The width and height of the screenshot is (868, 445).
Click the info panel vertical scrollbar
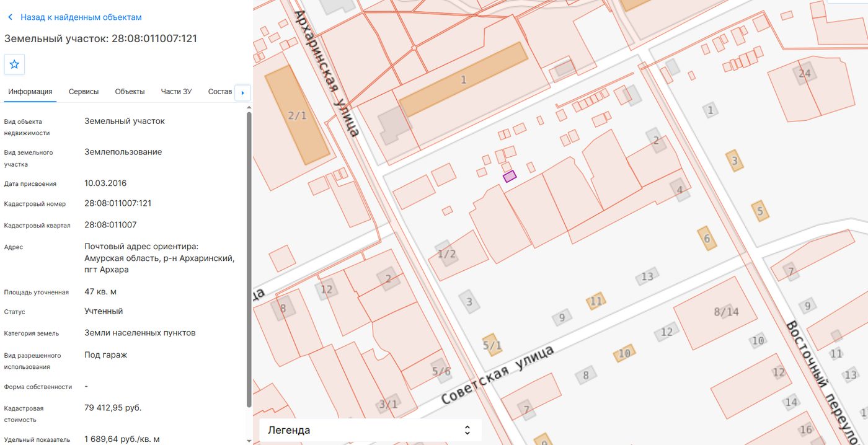tap(249, 259)
